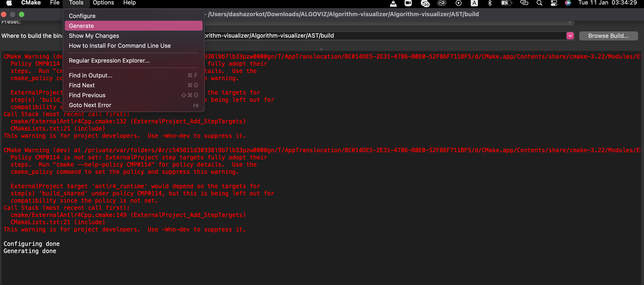Viewport: 644px width, 285px height.
Task: Choose Configure in the Tools menu
Action: click(x=82, y=16)
